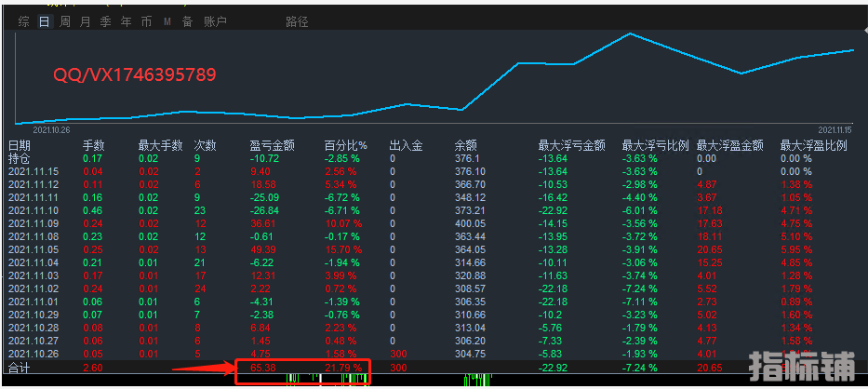Open the 路径 path tab
Image resolution: width=868 pixels, height=389 pixels.
click(298, 22)
